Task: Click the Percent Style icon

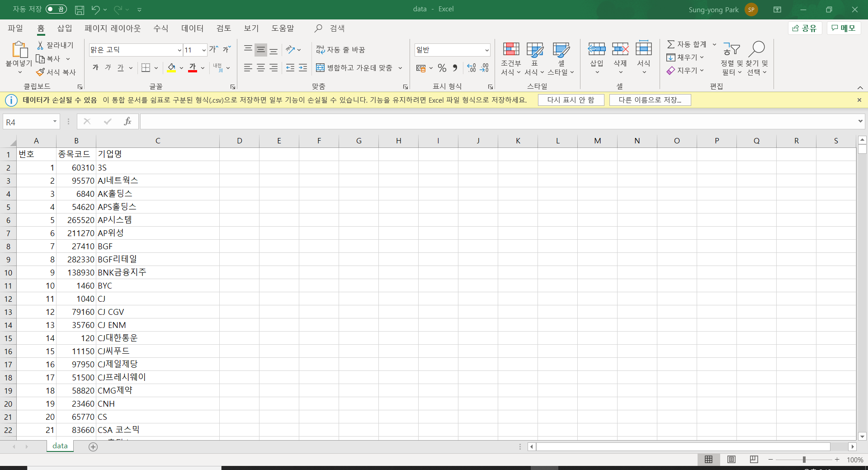Action: [442, 68]
